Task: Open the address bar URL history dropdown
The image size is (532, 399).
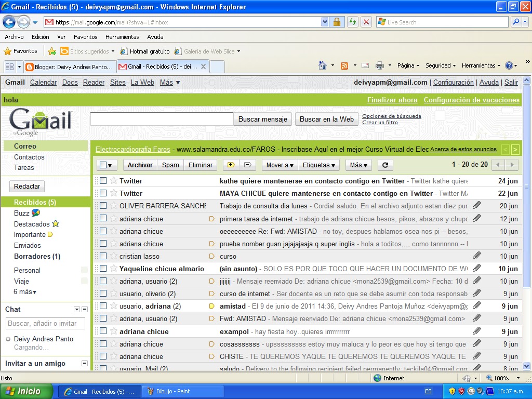Action: tap(325, 22)
